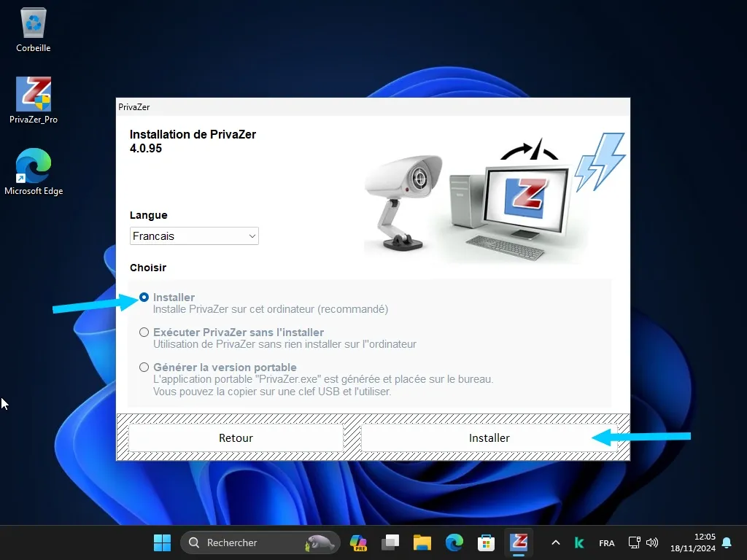Click the PrivaZer taskbar icon
747x560 pixels.
click(x=519, y=542)
